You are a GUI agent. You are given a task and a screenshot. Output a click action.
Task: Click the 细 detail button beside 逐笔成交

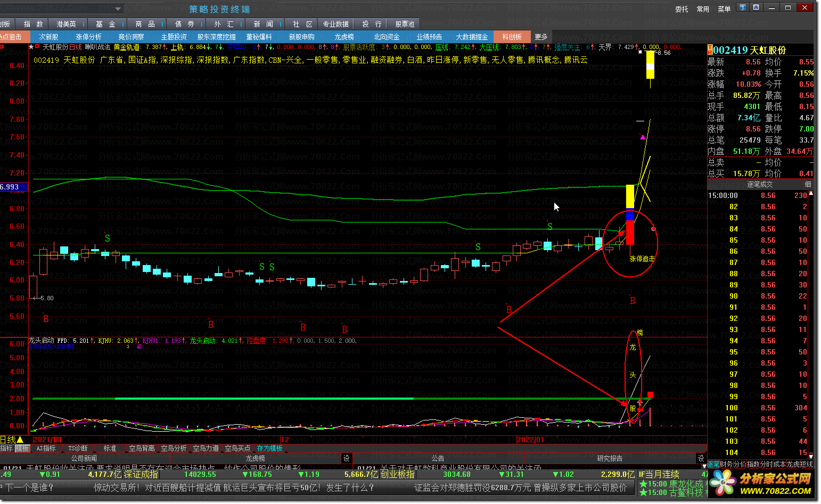point(808,184)
